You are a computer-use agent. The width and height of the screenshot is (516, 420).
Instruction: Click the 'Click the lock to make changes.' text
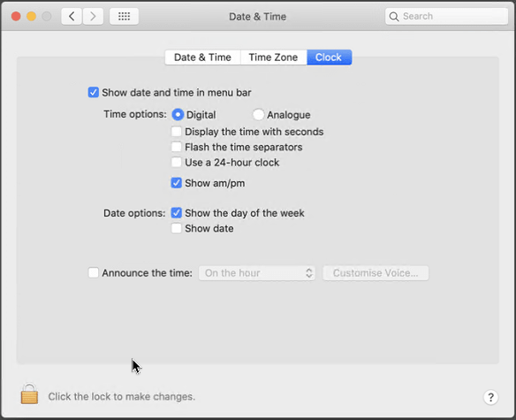coord(122,397)
